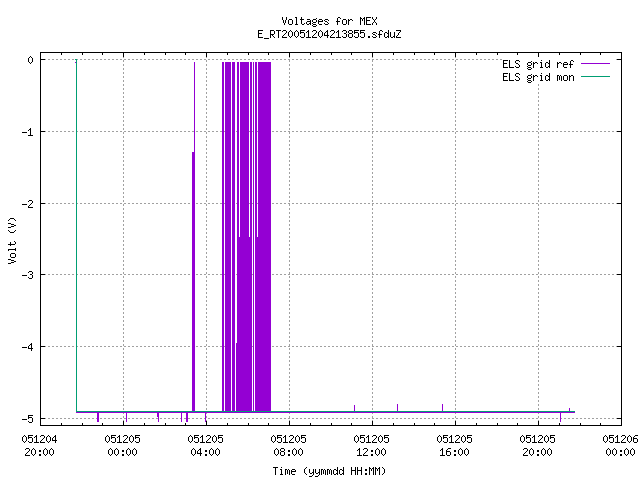The width and height of the screenshot is (640, 480).
Task: Click the x-axis label 051205 00:00
Action: tap(122, 446)
